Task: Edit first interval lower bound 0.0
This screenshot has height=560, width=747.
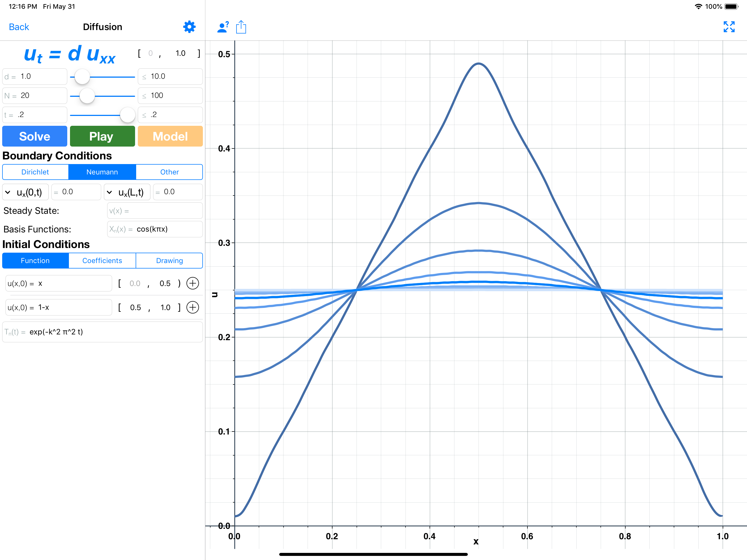Action: [x=135, y=283]
